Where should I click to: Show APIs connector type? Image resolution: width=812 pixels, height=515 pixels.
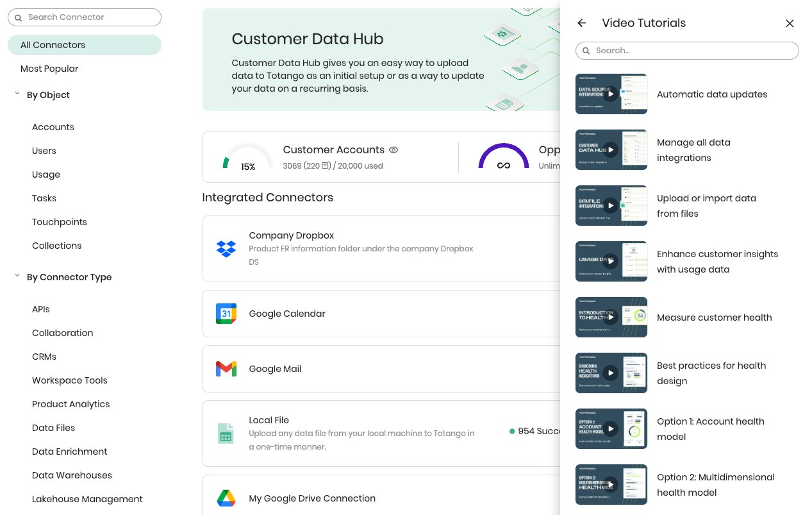[41, 309]
